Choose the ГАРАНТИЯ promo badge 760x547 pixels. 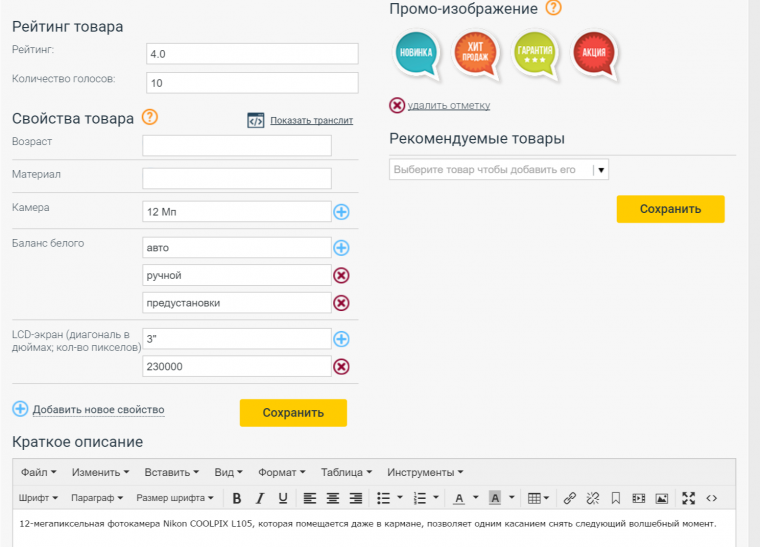536,54
